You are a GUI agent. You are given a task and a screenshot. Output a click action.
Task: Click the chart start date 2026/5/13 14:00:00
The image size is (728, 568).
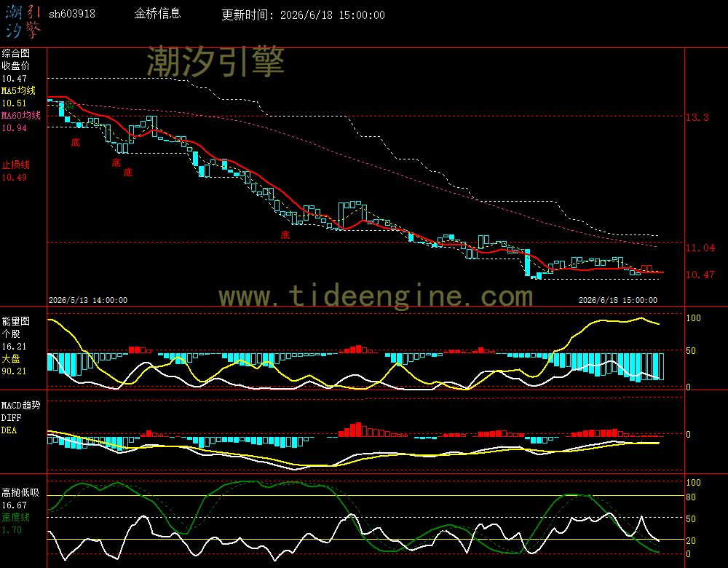coord(88,300)
